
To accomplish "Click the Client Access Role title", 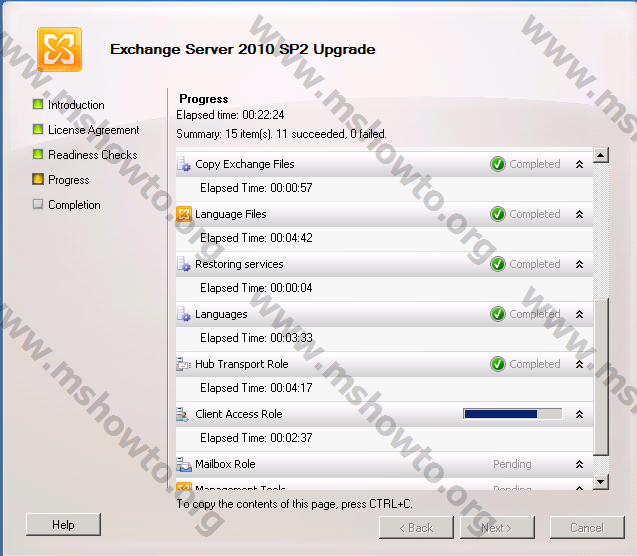I will (238, 414).
